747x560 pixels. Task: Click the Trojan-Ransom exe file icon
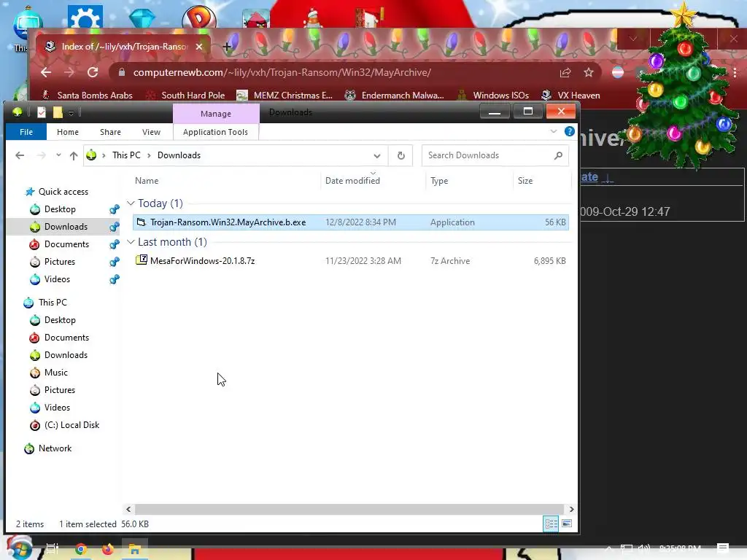pyautogui.click(x=141, y=222)
